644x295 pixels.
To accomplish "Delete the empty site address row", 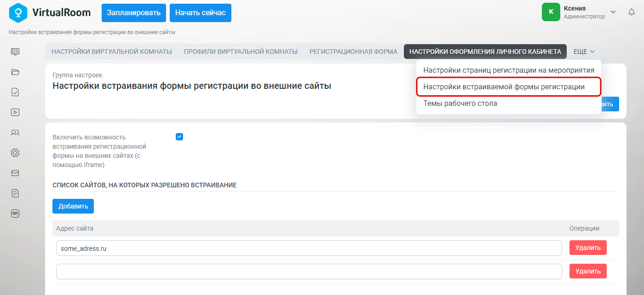I will click(588, 271).
